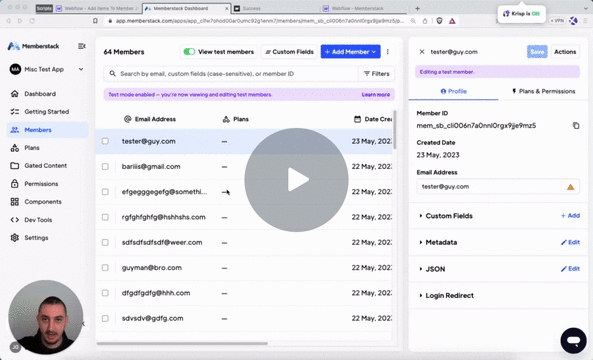Open the chat support bubble
The height and width of the screenshot is (360, 593).
573,341
